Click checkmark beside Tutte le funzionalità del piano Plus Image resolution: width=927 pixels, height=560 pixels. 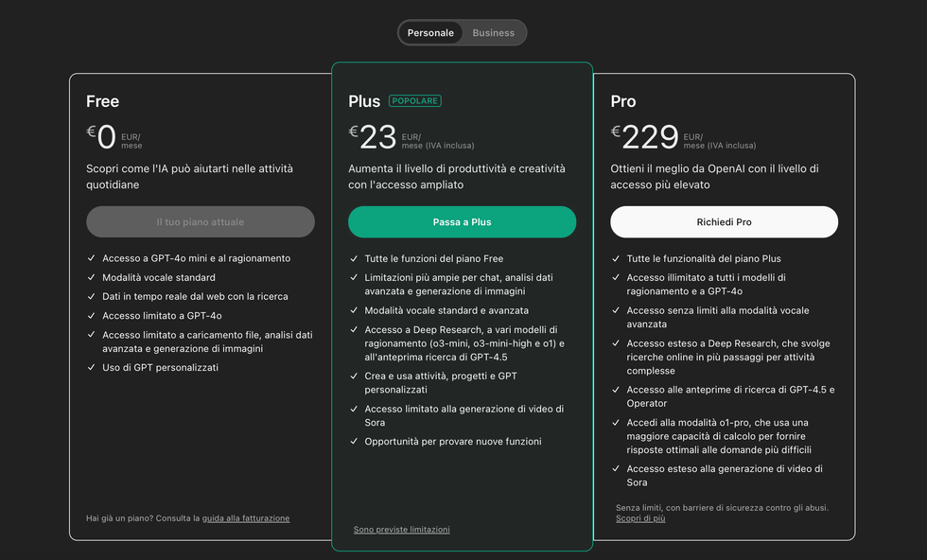tap(616, 258)
